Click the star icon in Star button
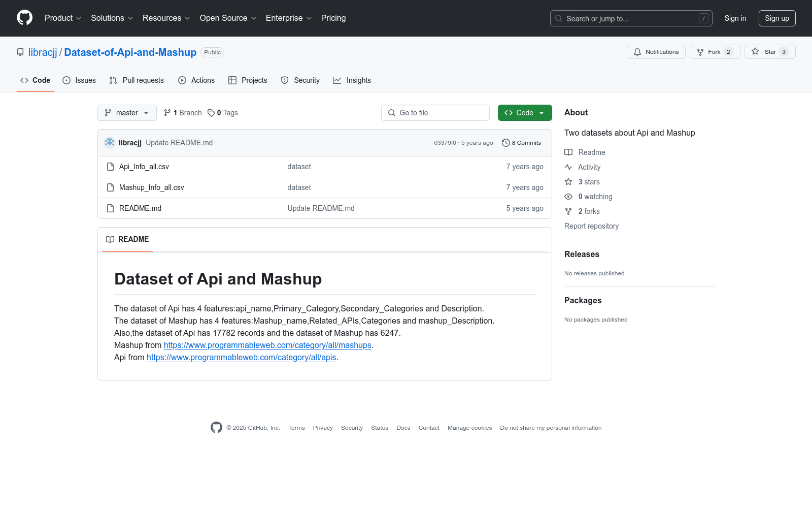The image size is (812, 508). (755, 52)
